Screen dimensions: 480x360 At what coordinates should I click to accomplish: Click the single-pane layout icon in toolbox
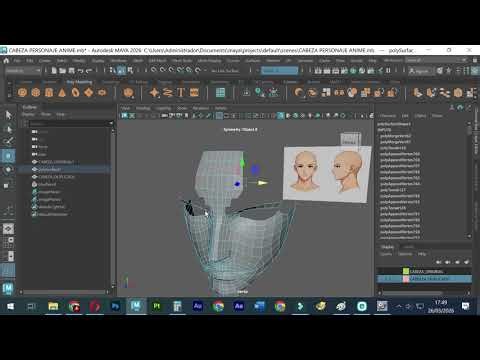tap(8, 229)
